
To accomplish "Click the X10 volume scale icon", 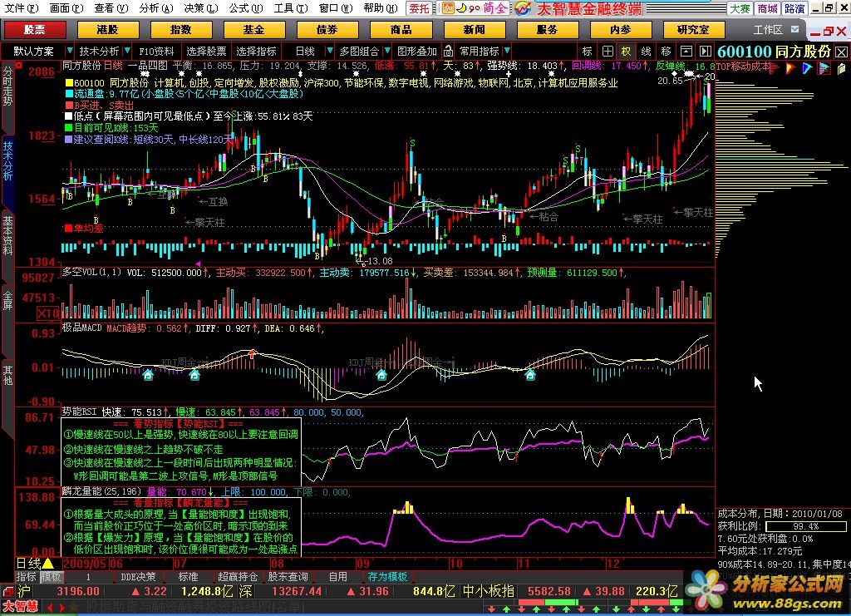I will (47, 313).
